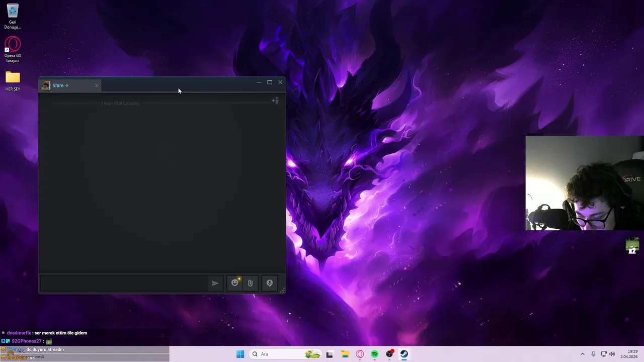Minimize the Steam chat window

coord(259,82)
